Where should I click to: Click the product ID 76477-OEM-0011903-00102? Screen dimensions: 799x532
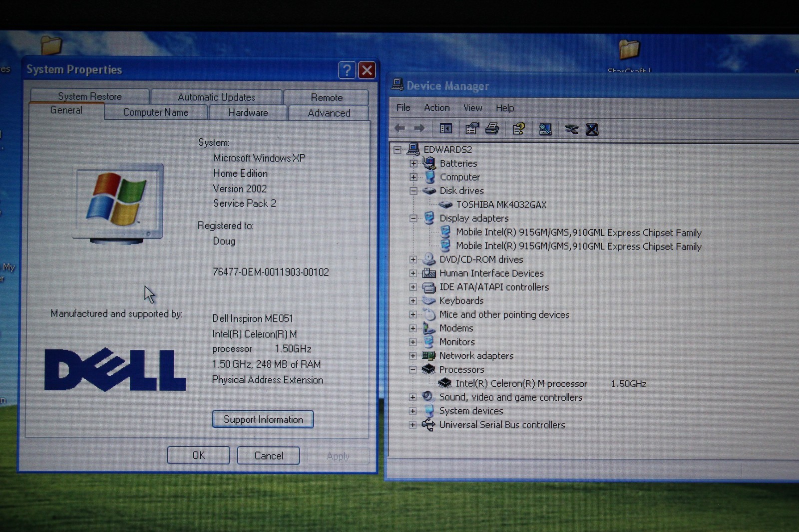271,272
